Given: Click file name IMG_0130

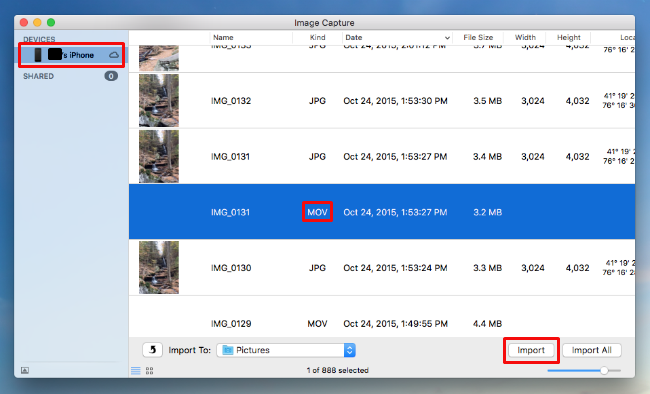Looking at the screenshot, I should tap(231, 268).
